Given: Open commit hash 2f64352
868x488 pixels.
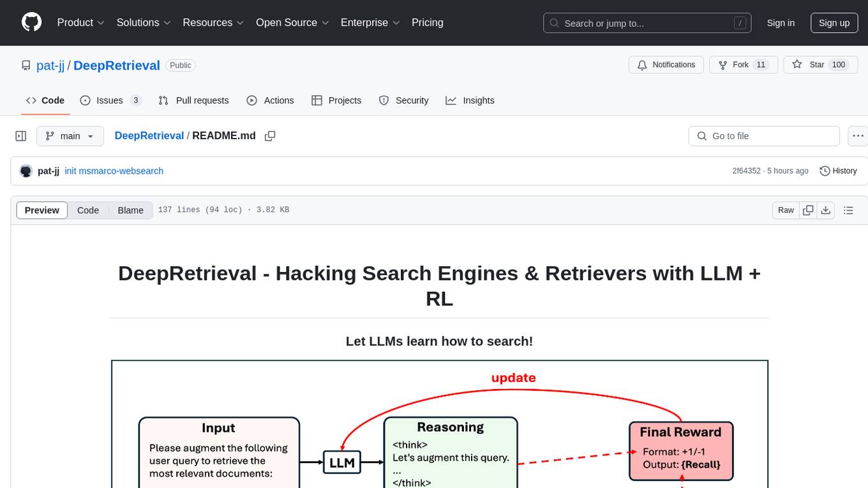Looking at the screenshot, I should [x=746, y=171].
